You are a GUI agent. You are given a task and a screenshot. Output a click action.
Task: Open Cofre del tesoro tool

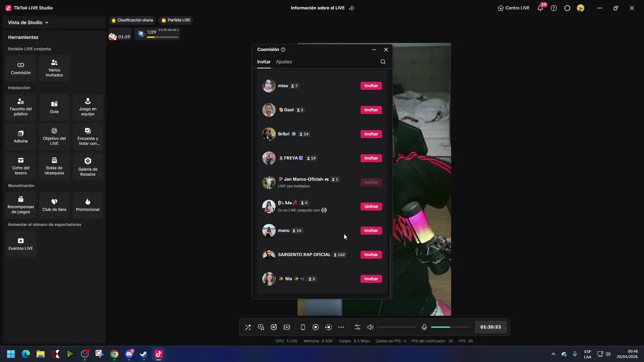(21, 166)
